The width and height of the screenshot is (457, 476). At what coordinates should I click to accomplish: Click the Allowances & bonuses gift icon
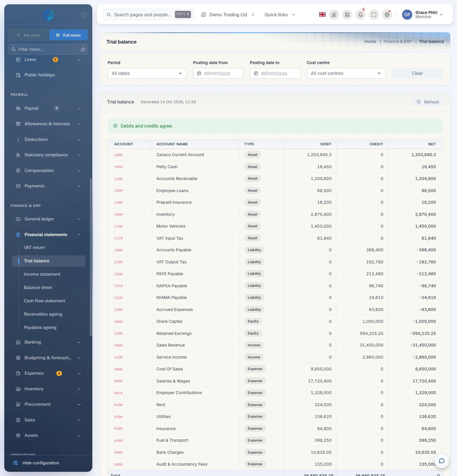[18, 124]
